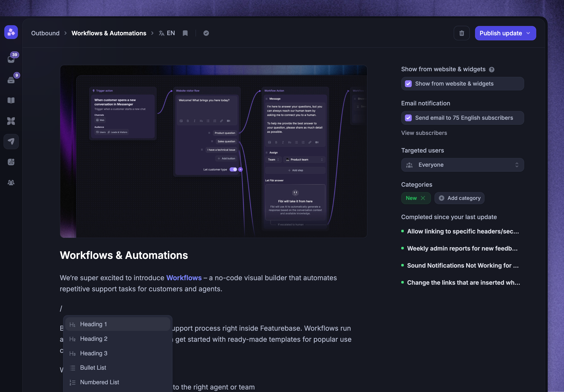
Task: Toggle Show from website & widgets checkbox
Action: [408, 84]
